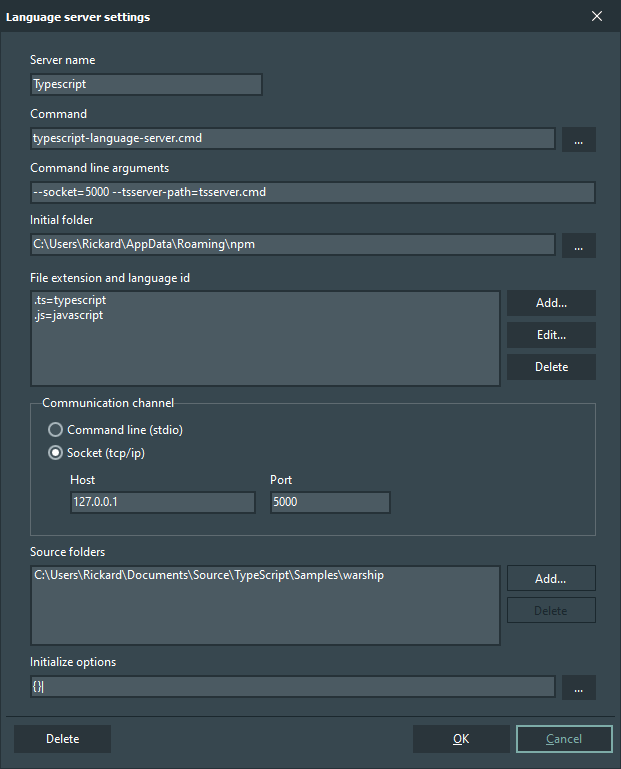
Task: Delete the selected file extension entry
Action: pos(551,367)
